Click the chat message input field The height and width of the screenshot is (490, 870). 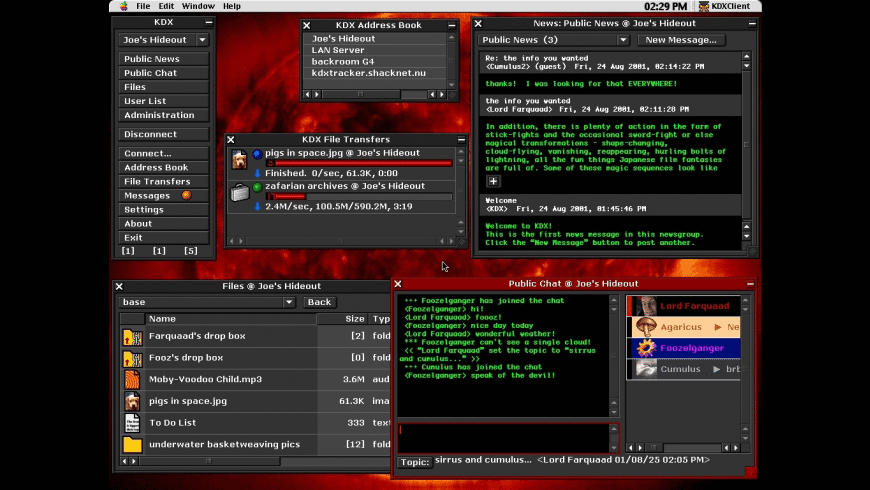(503, 437)
